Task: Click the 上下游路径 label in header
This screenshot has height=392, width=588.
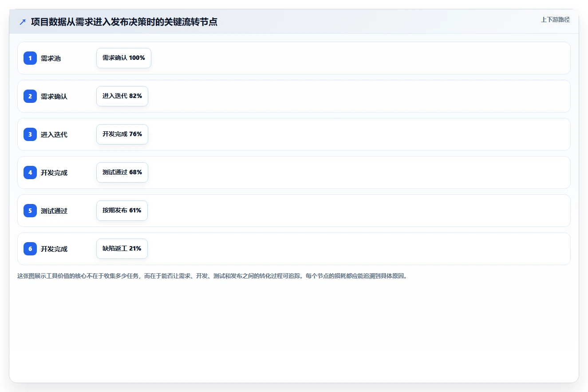Action: click(555, 20)
